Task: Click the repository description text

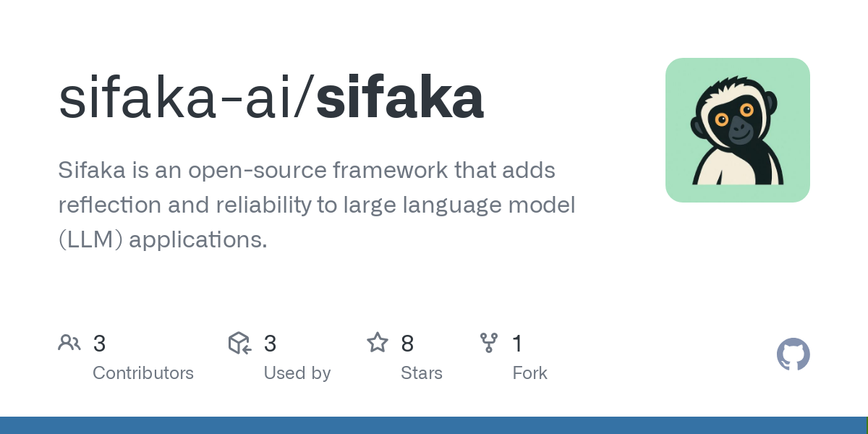Action: pos(317,205)
